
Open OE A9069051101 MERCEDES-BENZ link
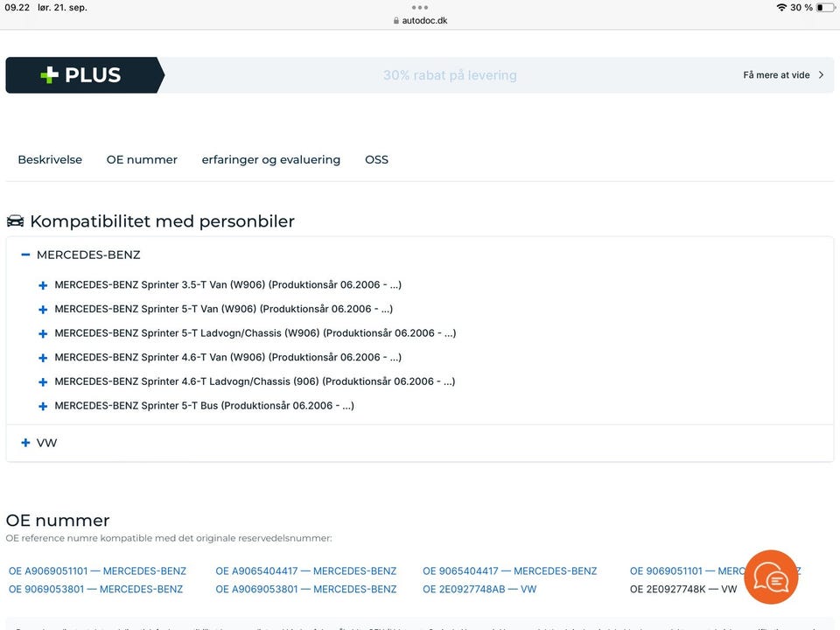click(97, 571)
